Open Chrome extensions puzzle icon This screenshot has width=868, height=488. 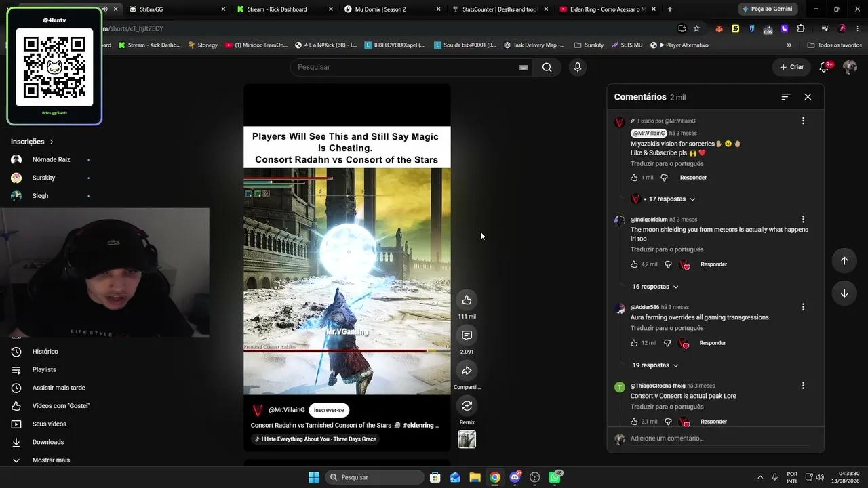click(801, 28)
